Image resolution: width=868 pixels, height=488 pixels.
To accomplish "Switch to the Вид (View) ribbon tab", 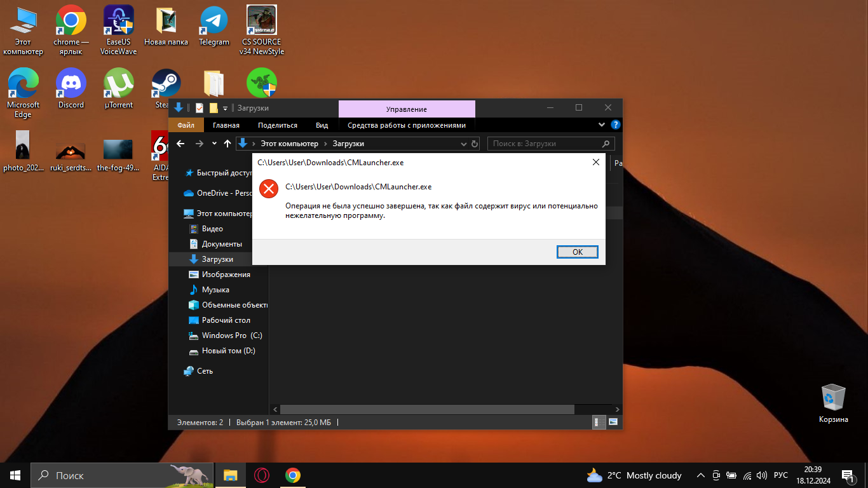I will [322, 125].
